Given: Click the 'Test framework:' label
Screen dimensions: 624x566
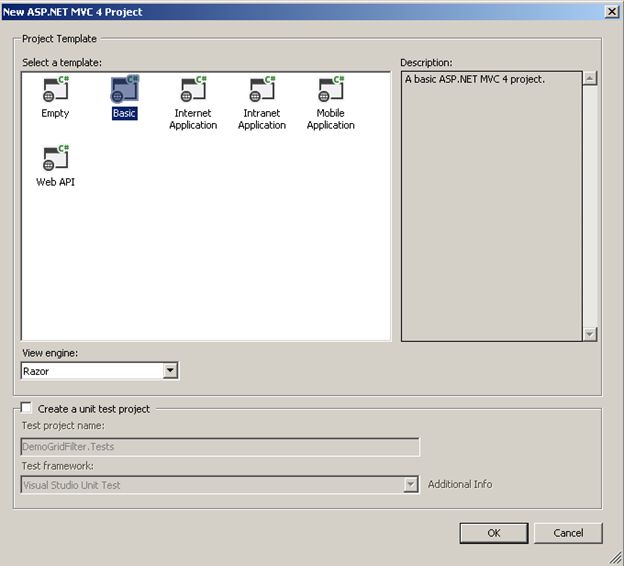Looking at the screenshot, I should pyautogui.click(x=58, y=466).
